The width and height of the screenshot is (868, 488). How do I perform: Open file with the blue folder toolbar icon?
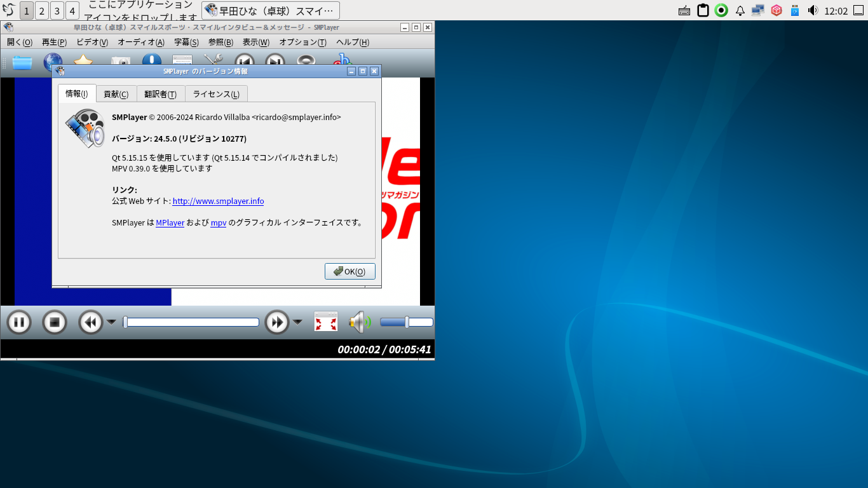22,62
